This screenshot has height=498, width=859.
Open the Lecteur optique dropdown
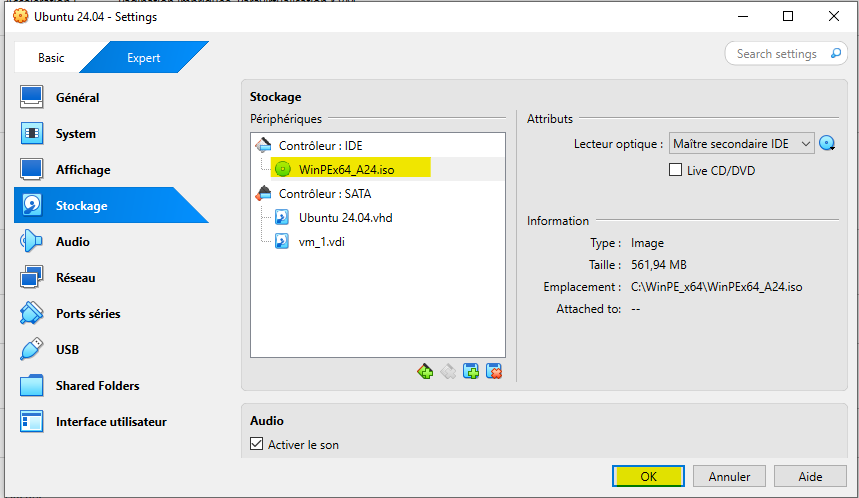[742, 144]
